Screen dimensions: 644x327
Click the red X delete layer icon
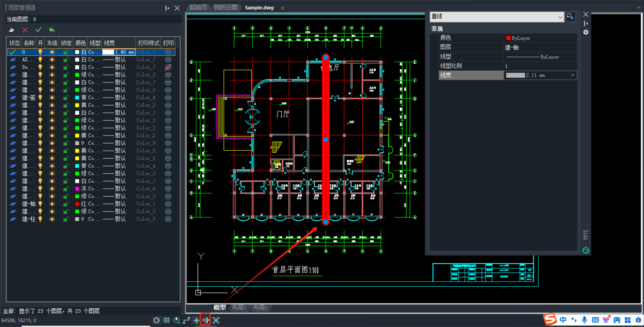point(25,30)
